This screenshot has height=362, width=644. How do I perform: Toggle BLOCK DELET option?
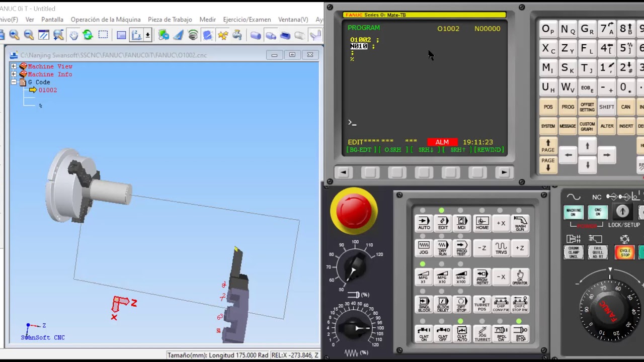click(x=443, y=304)
